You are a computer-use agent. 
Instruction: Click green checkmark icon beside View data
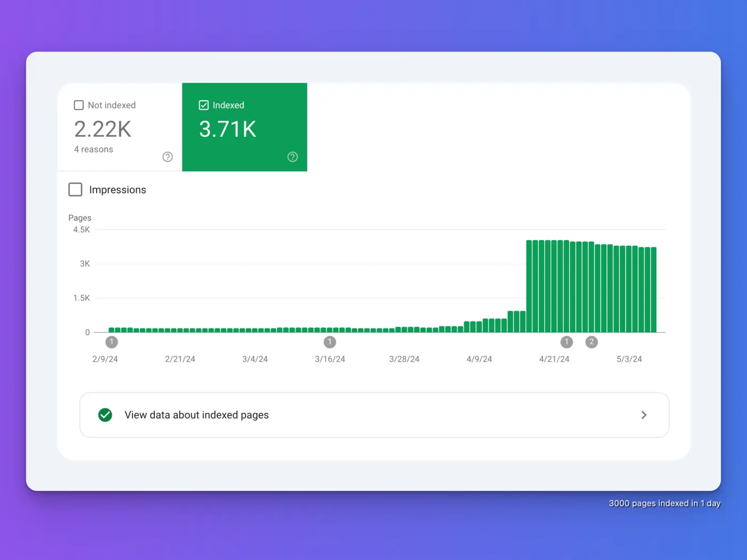click(x=105, y=415)
